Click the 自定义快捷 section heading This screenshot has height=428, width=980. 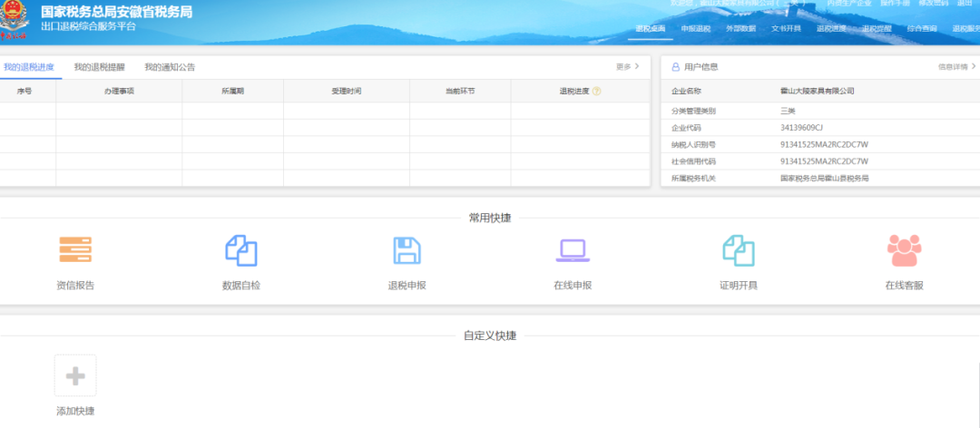[490, 336]
